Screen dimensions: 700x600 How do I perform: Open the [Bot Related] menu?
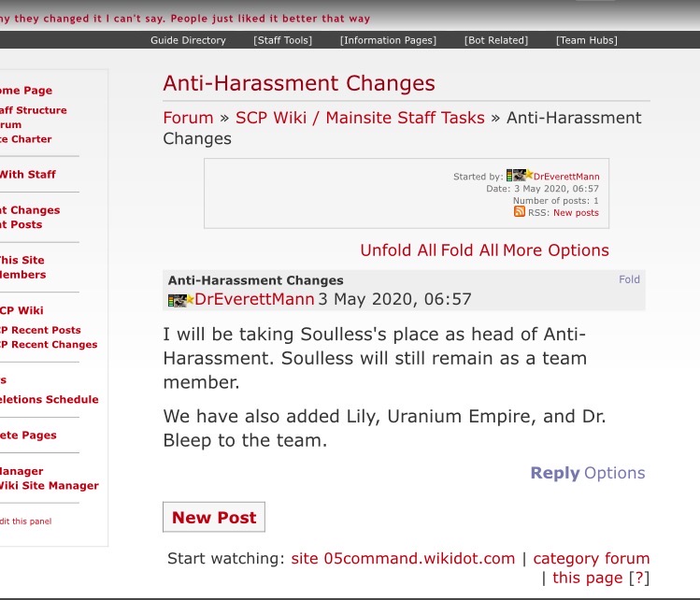pyautogui.click(x=496, y=40)
